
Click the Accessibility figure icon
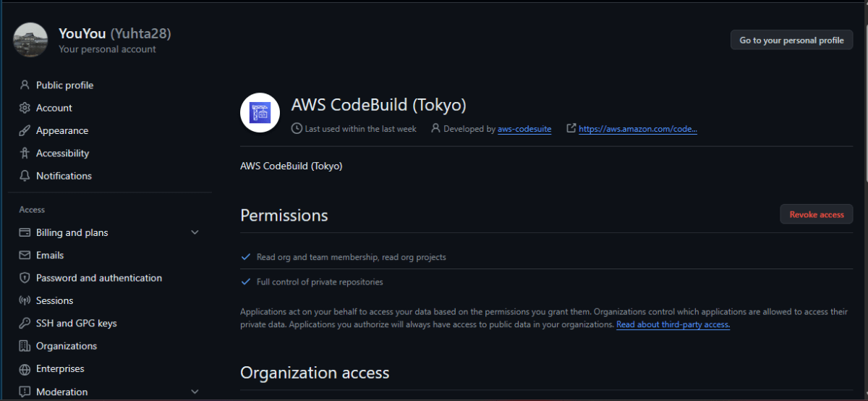click(25, 153)
